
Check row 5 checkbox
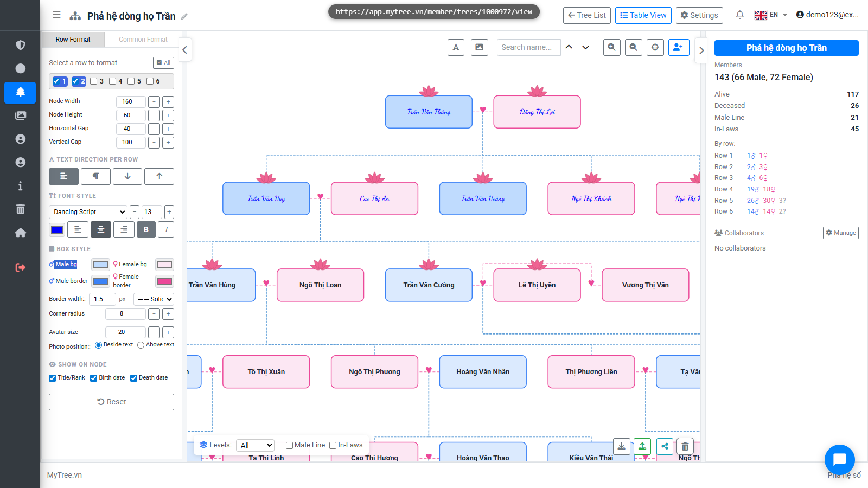[131, 81]
